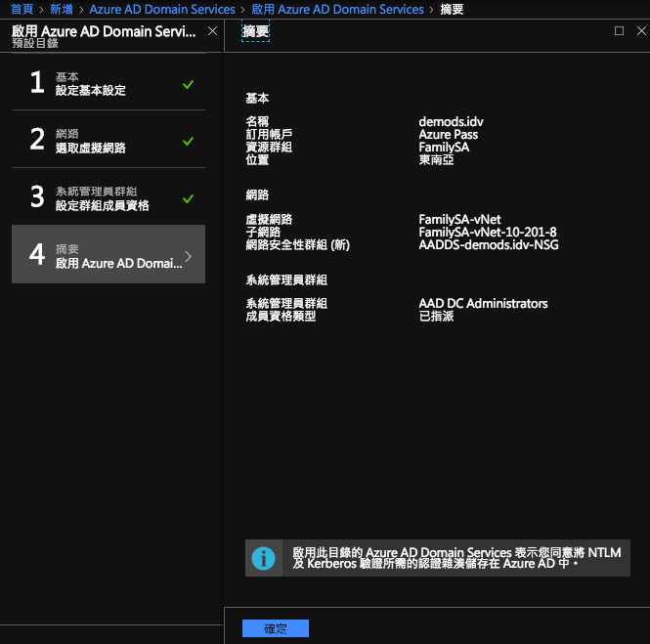Click green checkmark for 選取虛擬網路 step
Screen dimensions: 650x644
[x=189, y=142]
